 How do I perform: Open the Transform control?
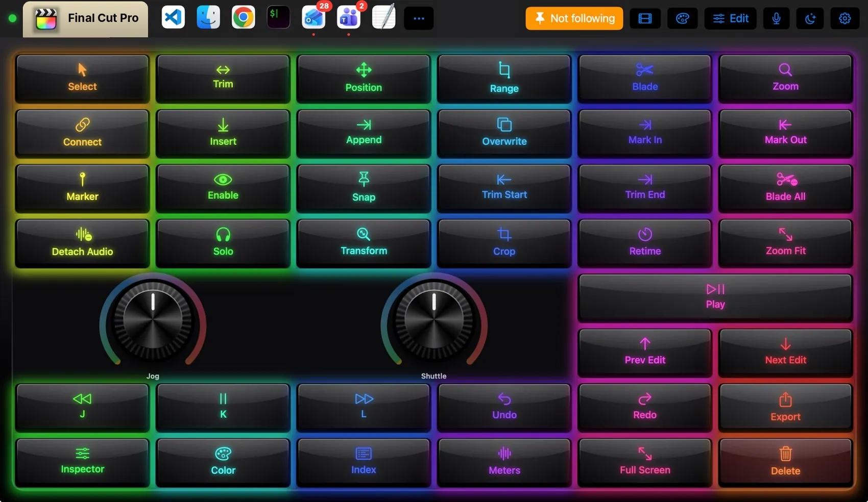[364, 243]
